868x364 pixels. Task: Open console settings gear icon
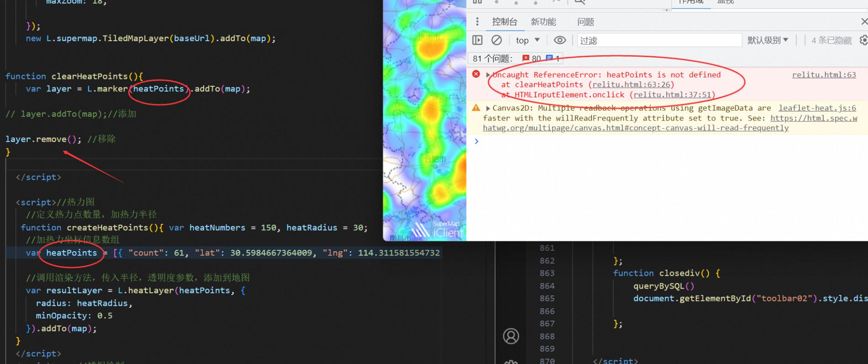(x=863, y=40)
